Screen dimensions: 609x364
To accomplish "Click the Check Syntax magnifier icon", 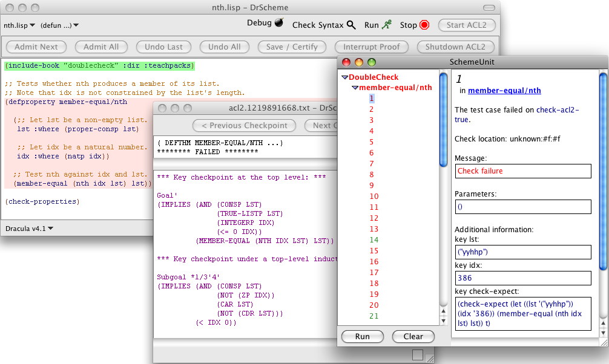I will (351, 25).
